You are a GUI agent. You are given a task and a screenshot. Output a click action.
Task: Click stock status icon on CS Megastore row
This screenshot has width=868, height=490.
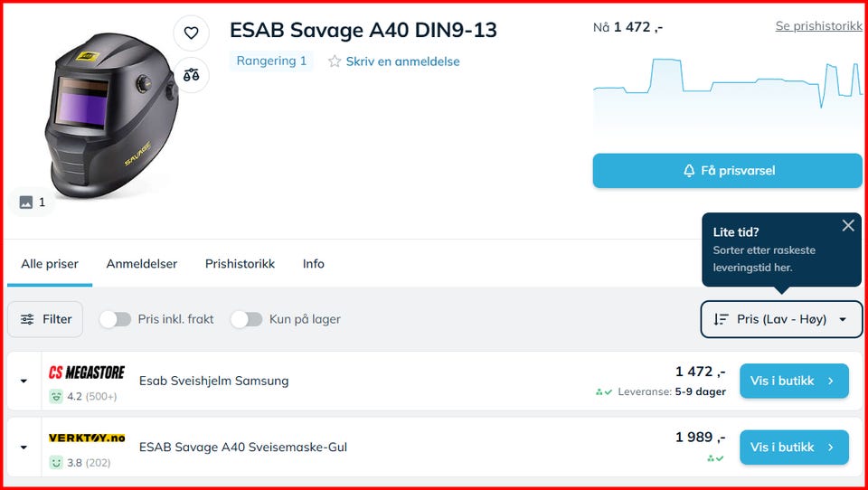coord(604,392)
